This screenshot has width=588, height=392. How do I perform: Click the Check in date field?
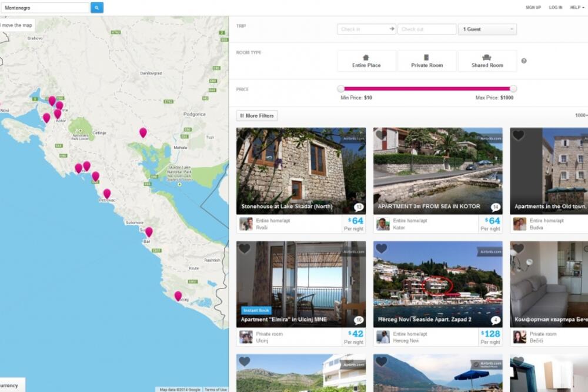365,28
